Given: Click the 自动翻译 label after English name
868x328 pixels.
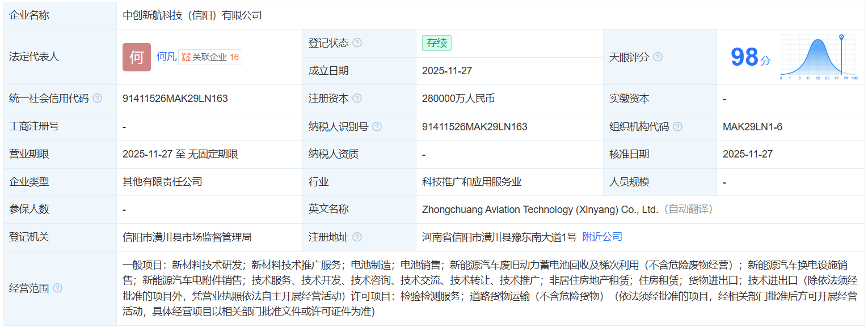Looking at the screenshot, I should [688, 210].
